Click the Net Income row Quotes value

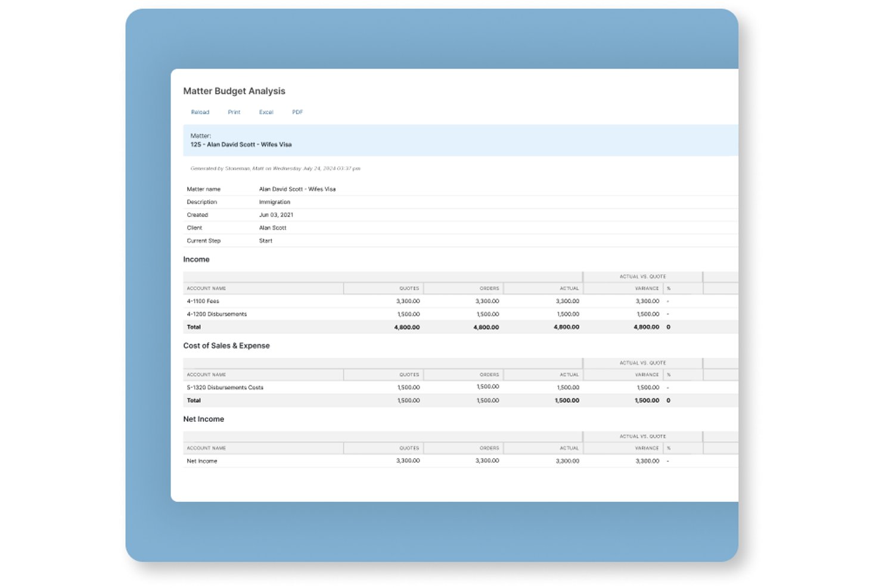pyautogui.click(x=408, y=461)
